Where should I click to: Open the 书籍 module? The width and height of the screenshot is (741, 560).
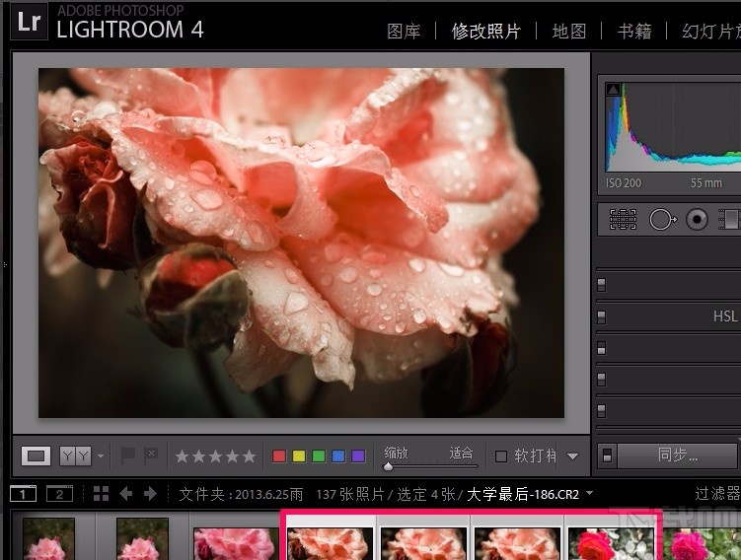pyautogui.click(x=634, y=32)
